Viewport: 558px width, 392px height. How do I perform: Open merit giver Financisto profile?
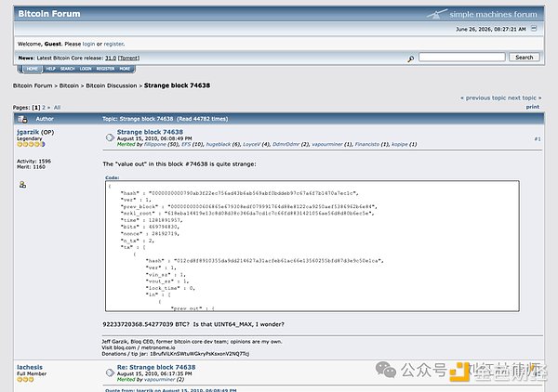click(367, 144)
